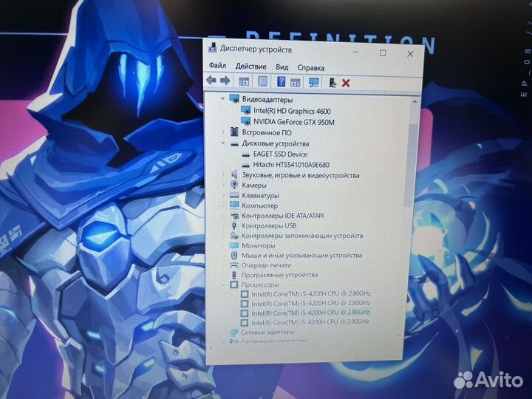Open the Файл menu
This screenshot has width=532, height=399.
[217, 65]
